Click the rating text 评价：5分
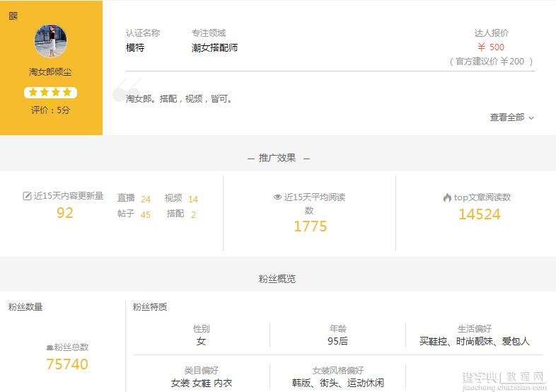The width and height of the screenshot is (556, 392). click(50, 110)
